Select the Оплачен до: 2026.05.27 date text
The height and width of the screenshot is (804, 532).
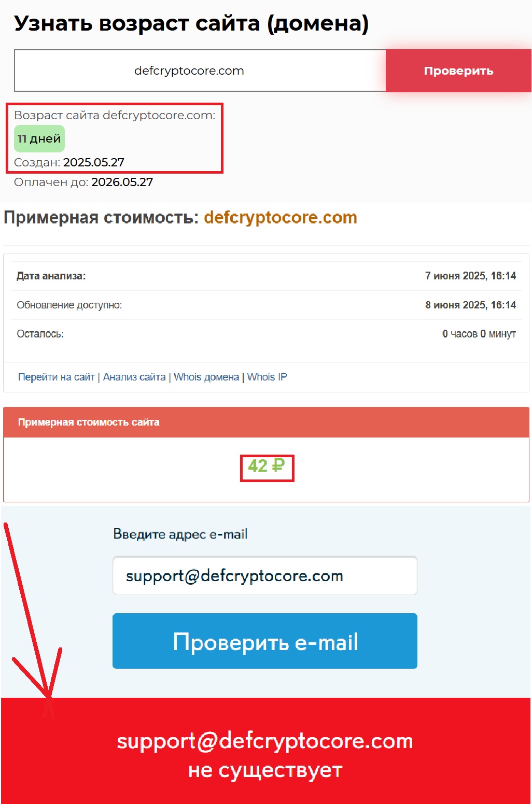83,182
